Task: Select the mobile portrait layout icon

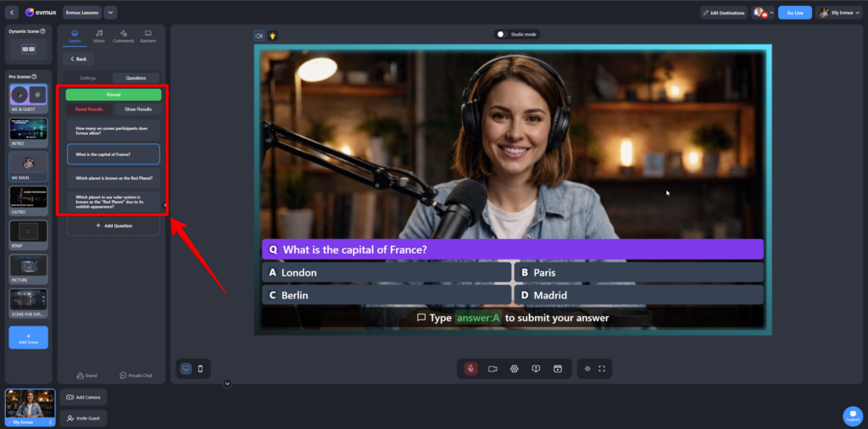Action: coord(200,369)
